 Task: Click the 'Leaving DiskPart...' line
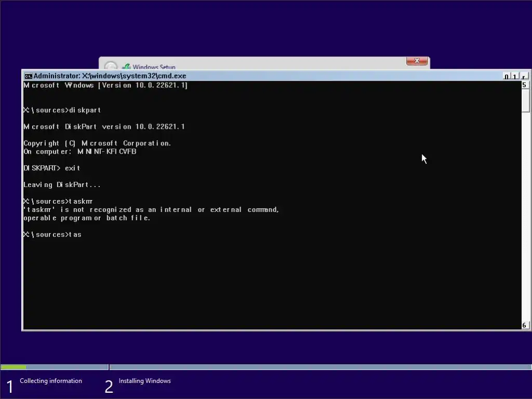tap(62, 184)
